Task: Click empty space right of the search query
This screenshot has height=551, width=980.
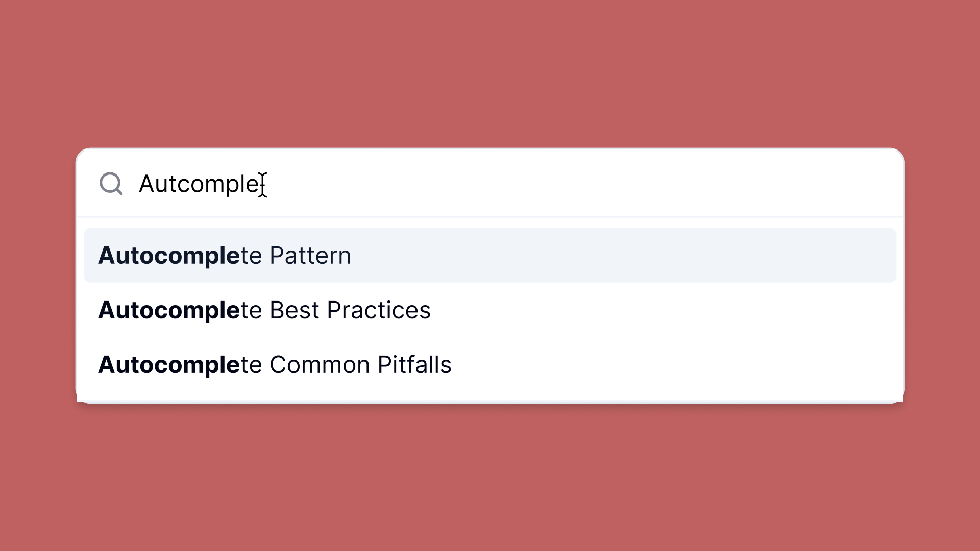Action: pyautogui.click(x=561, y=184)
